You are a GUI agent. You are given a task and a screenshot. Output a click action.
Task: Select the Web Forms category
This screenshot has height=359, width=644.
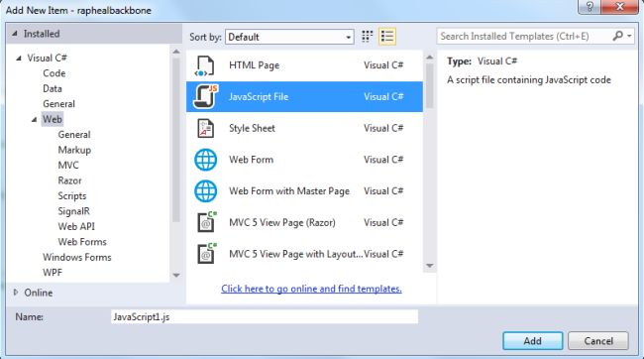pyautogui.click(x=82, y=242)
